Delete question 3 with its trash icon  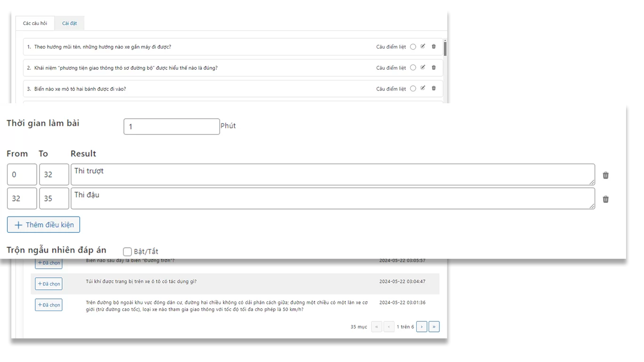[434, 88]
